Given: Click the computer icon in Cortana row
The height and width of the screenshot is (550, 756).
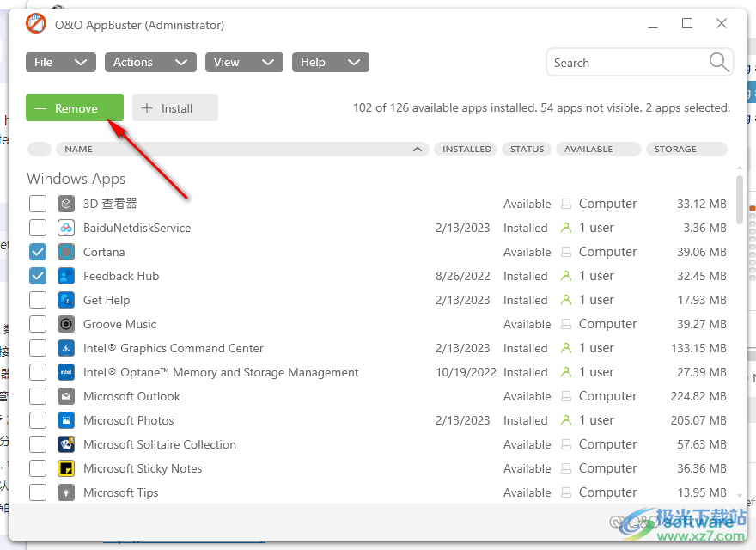Looking at the screenshot, I should click(x=566, y=252).
